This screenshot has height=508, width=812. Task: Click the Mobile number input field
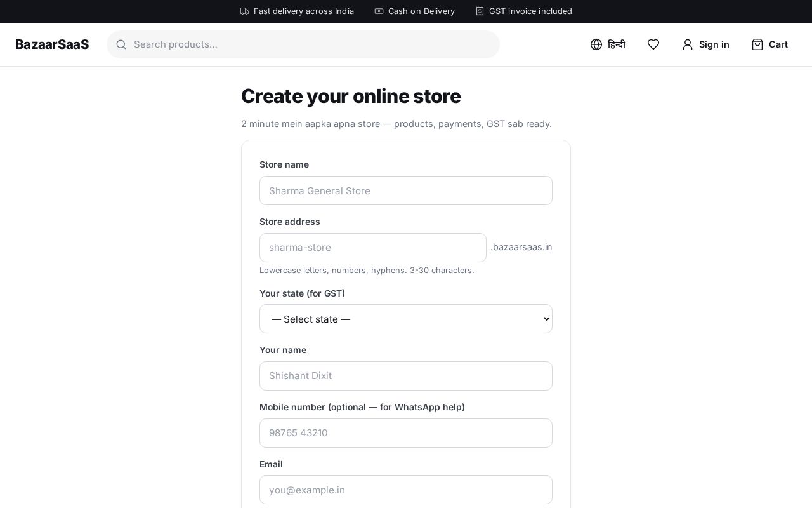[406, 433]
